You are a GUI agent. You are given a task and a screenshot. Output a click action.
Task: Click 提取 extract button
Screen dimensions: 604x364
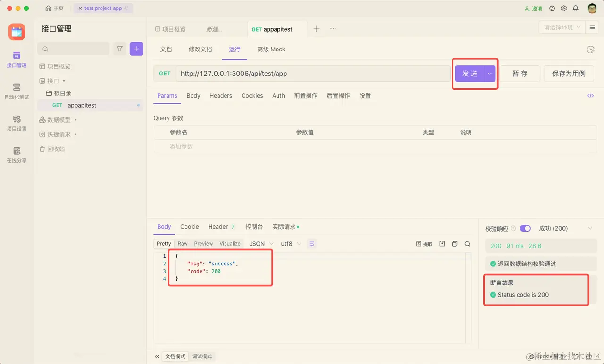424,244
